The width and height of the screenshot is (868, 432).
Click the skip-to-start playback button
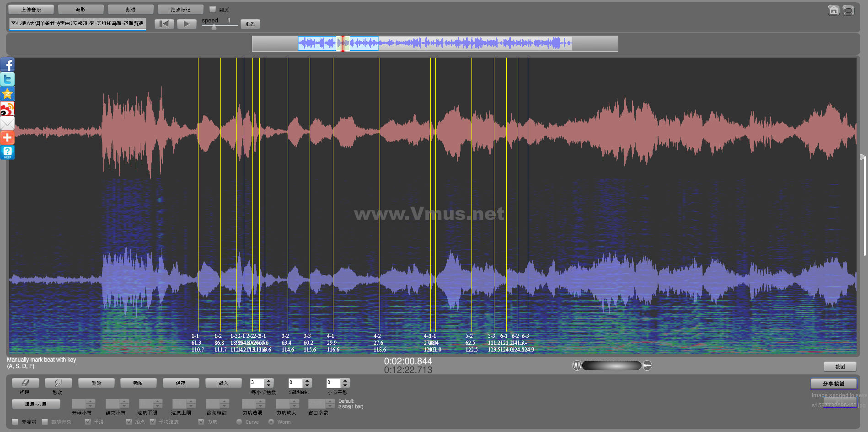coord(164,24)
